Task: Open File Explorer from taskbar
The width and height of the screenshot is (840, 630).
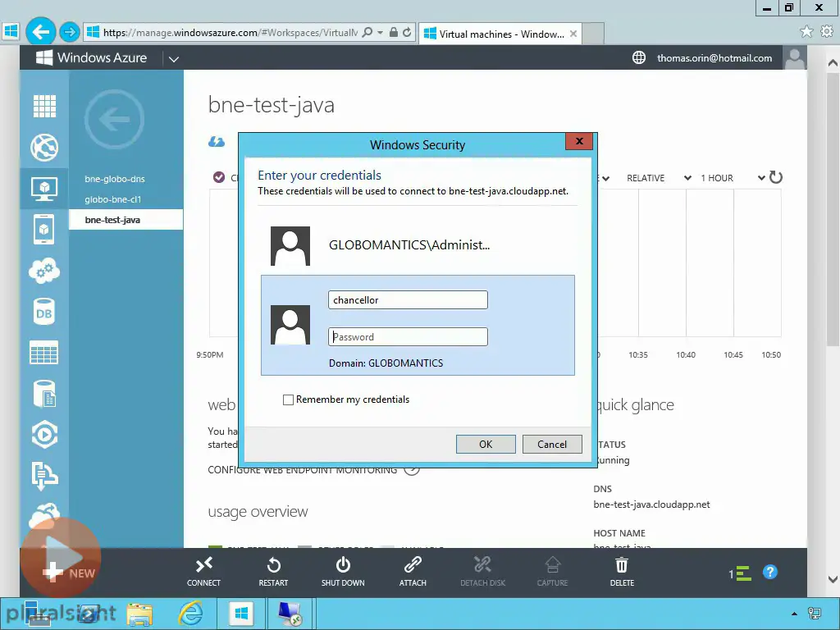Action: [139, 614]
